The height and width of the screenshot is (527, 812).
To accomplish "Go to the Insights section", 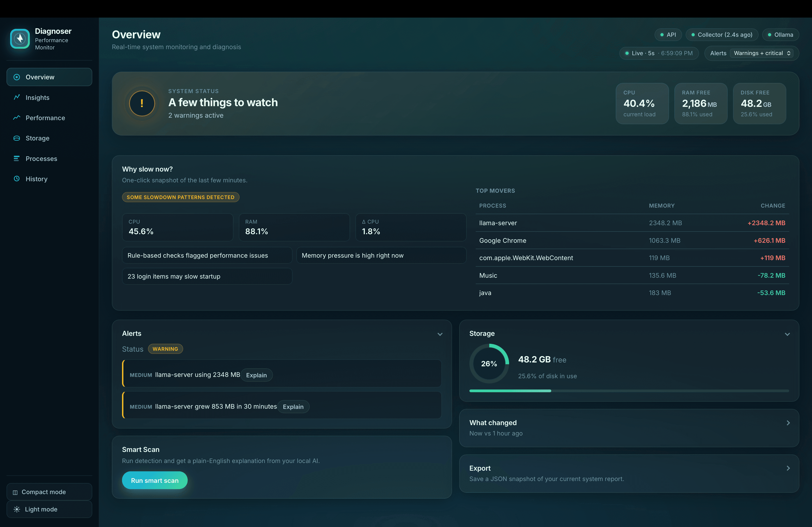I will click(x=49, y=98).
